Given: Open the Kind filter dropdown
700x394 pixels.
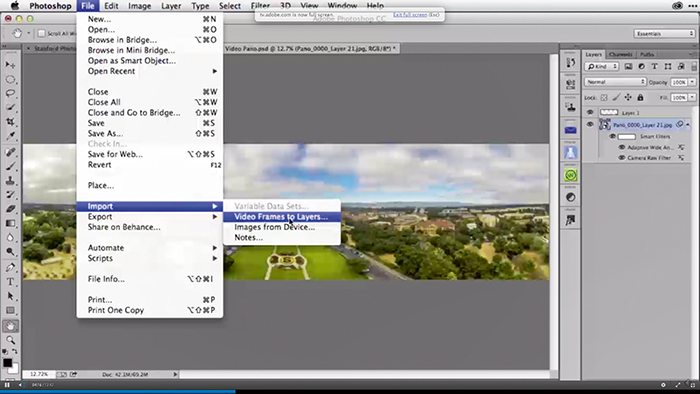Looking at the screenshot, I should pyautogui.click(x=602, y=66).
